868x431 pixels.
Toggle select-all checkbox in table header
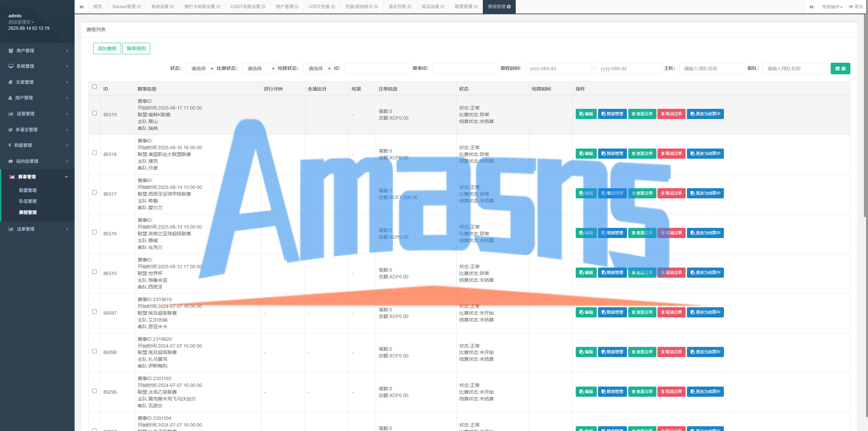point(95,87)
